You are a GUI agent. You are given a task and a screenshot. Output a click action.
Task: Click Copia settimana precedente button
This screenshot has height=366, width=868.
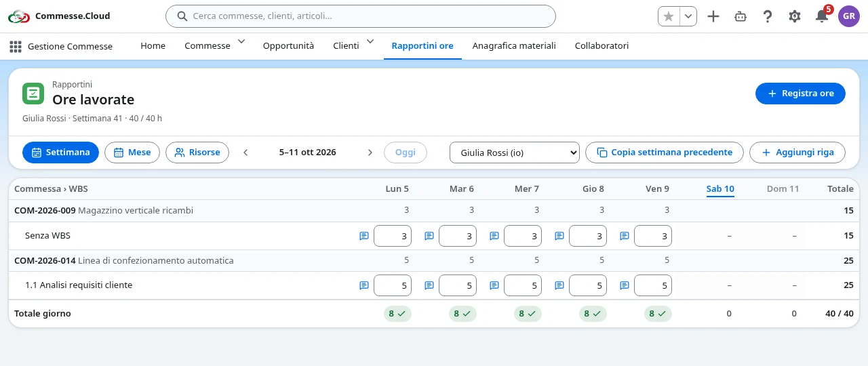pos(665,152)
